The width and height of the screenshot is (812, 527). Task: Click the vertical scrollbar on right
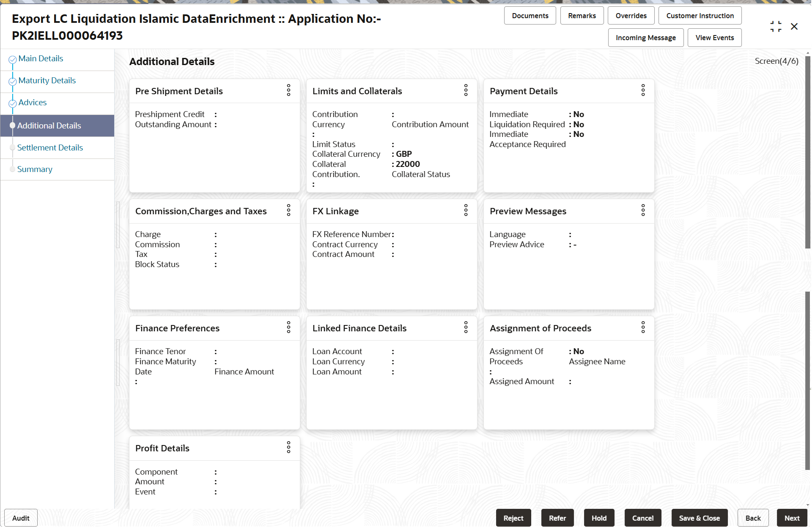click(807, 152)
